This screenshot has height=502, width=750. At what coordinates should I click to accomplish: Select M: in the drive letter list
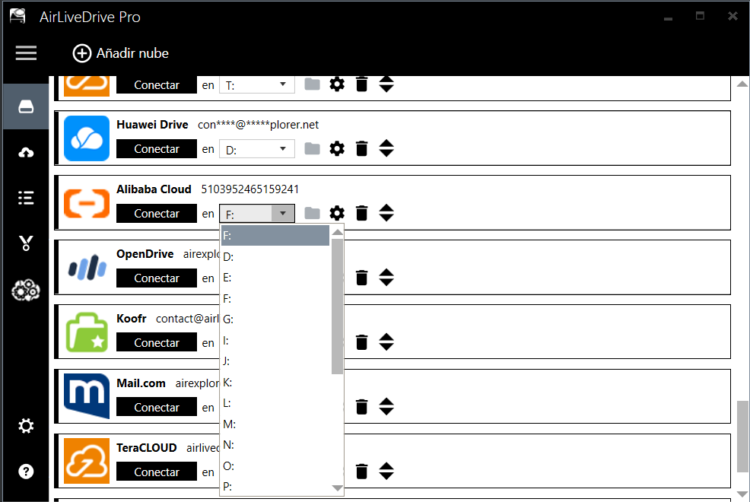point(275,424)
